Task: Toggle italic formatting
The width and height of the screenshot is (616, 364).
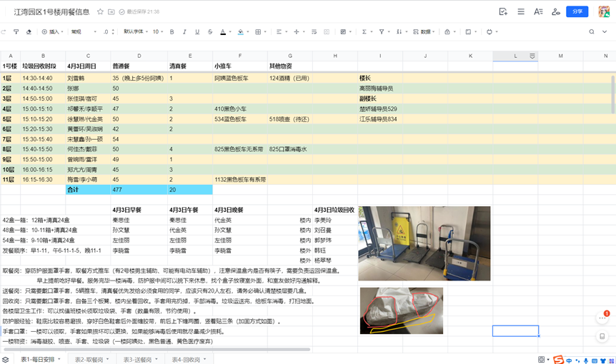Action: (185, 32)
